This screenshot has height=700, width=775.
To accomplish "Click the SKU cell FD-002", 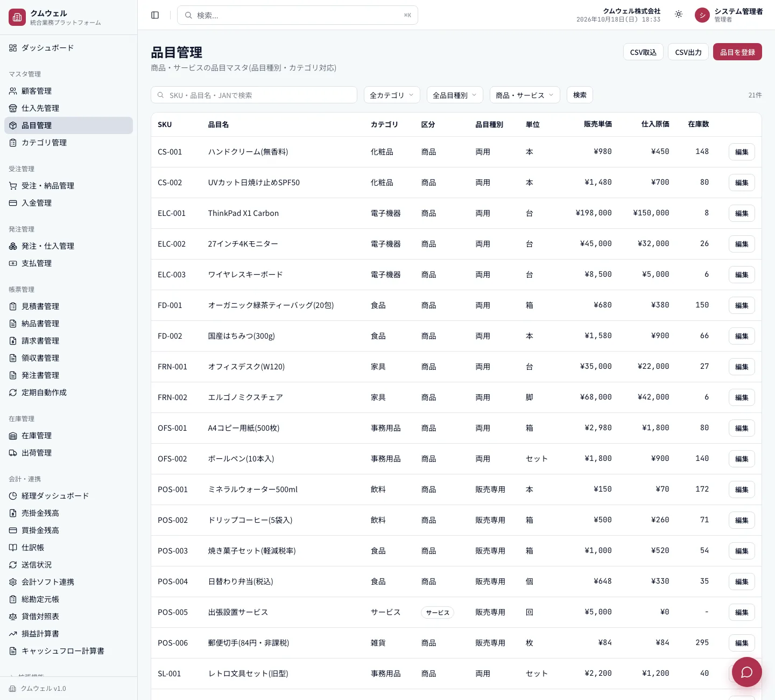I will click(x=170, y=336).
